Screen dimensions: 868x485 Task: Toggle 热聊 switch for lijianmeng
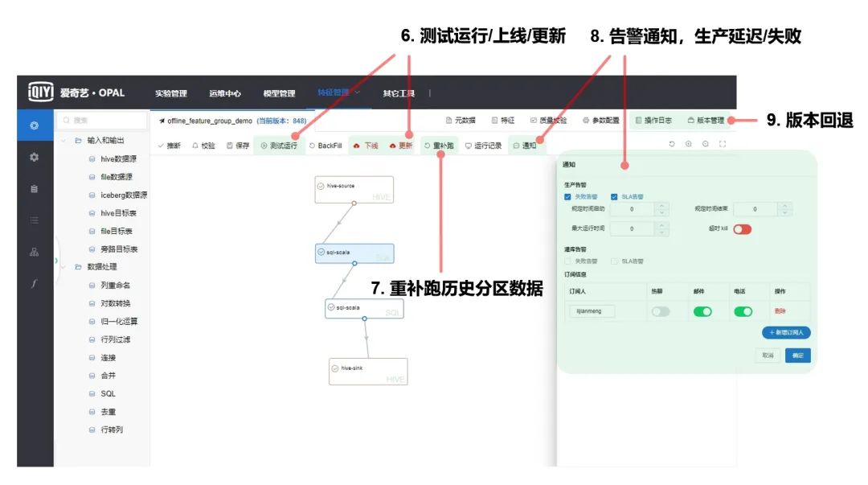coord(661,311)
